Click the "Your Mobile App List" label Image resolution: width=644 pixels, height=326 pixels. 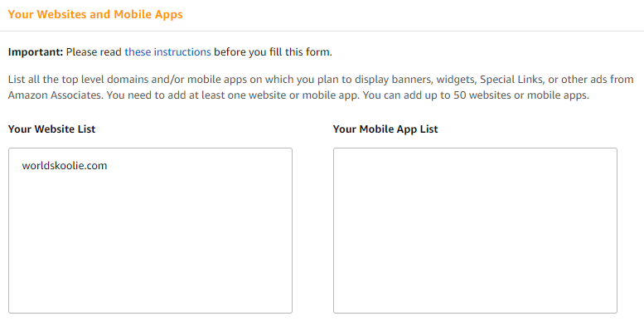385,129
